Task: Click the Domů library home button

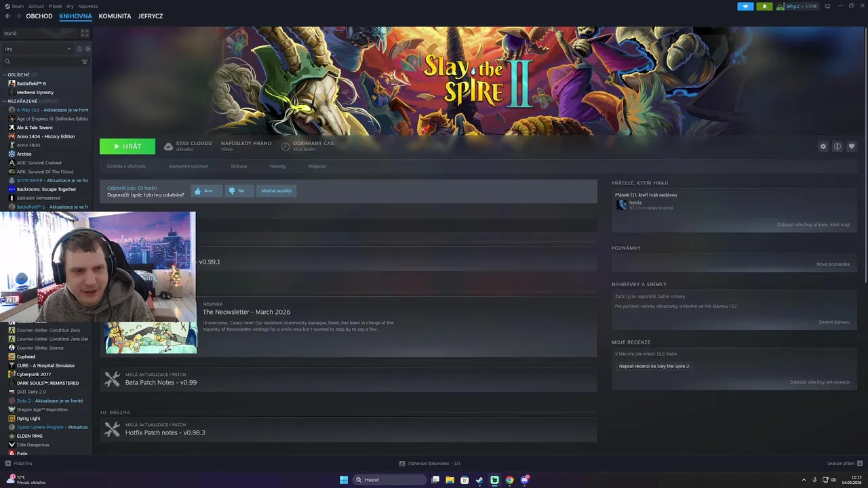Action: point(39,33)
